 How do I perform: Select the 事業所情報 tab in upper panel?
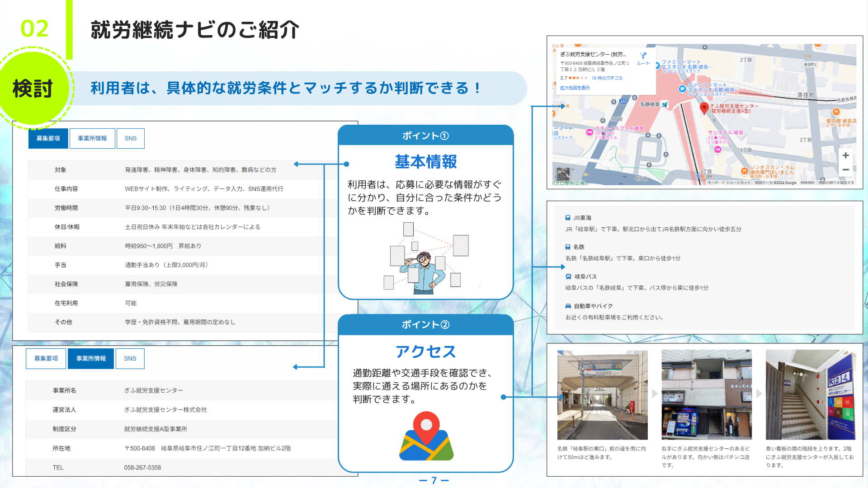pos(92,139)
